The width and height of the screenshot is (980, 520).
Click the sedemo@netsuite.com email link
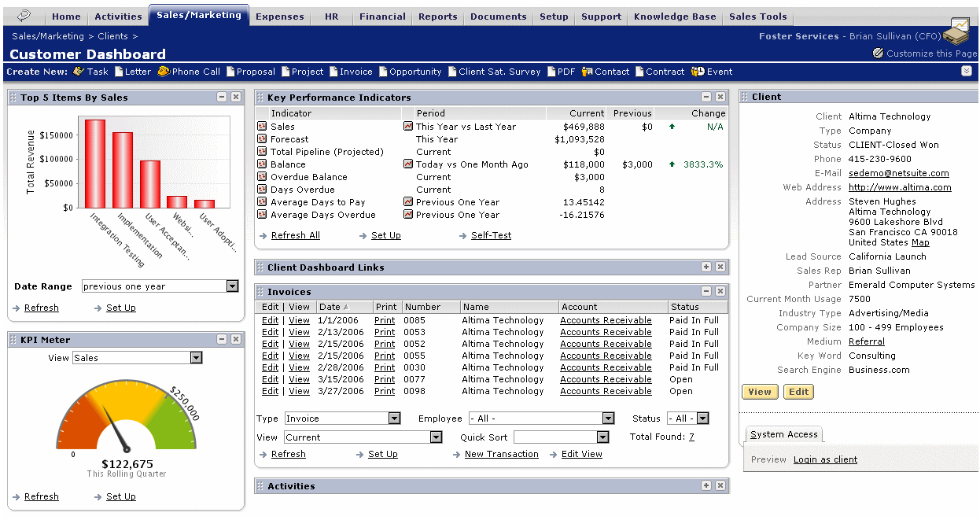click(899, 173)
